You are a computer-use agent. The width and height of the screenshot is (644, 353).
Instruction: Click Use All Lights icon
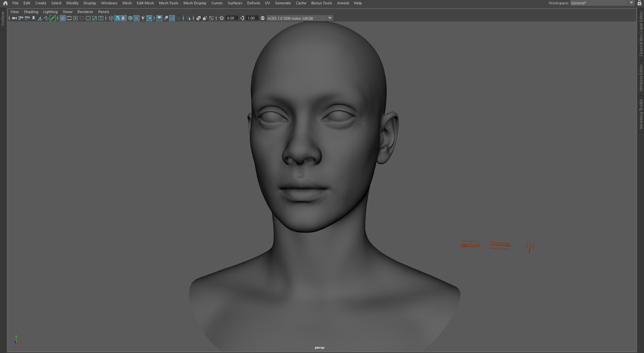[x=143, y=18]
